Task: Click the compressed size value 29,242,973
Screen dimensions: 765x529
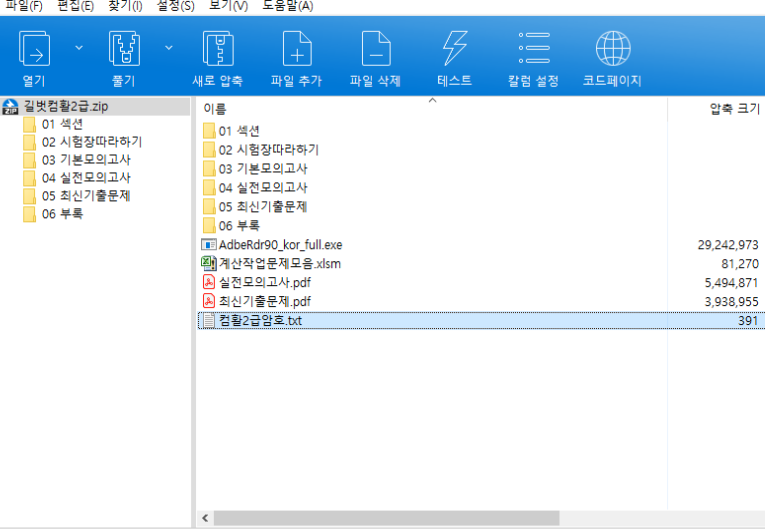Action: 728,245
